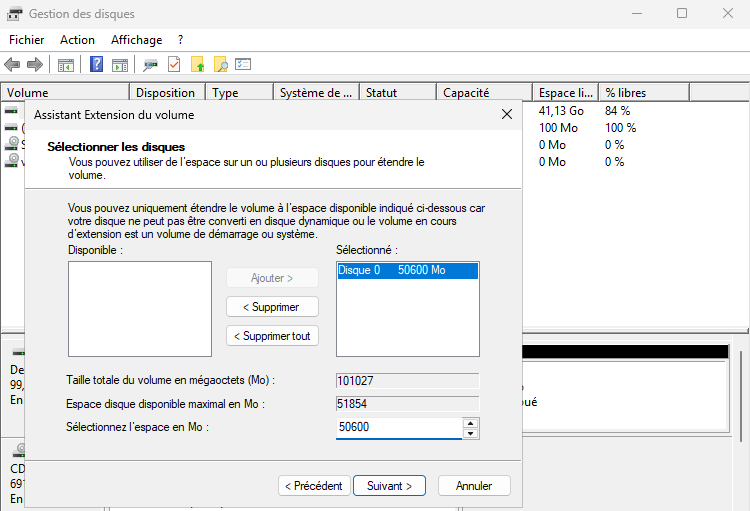This screenshot has height=511, width=750.
Task: Click the show/hide console tree icon
Action: (x=65, y=65)
